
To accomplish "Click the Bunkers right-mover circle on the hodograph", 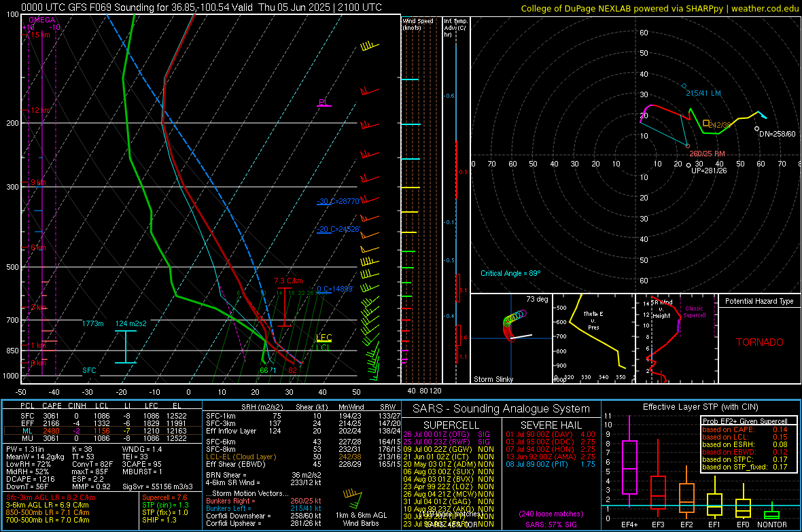I will point(688,146).
